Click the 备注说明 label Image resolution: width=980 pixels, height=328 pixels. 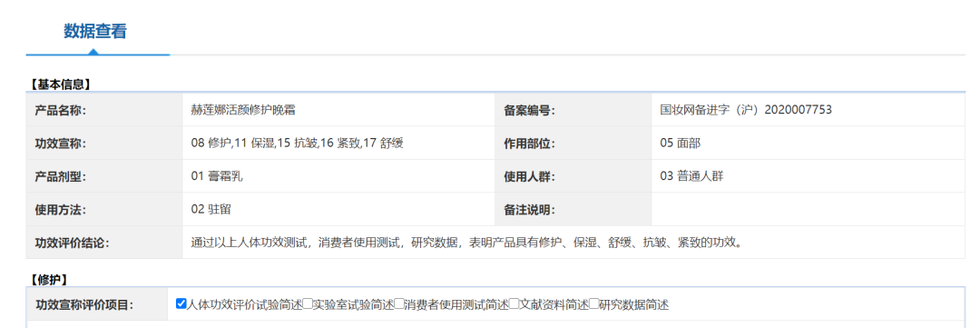[529, 210]
